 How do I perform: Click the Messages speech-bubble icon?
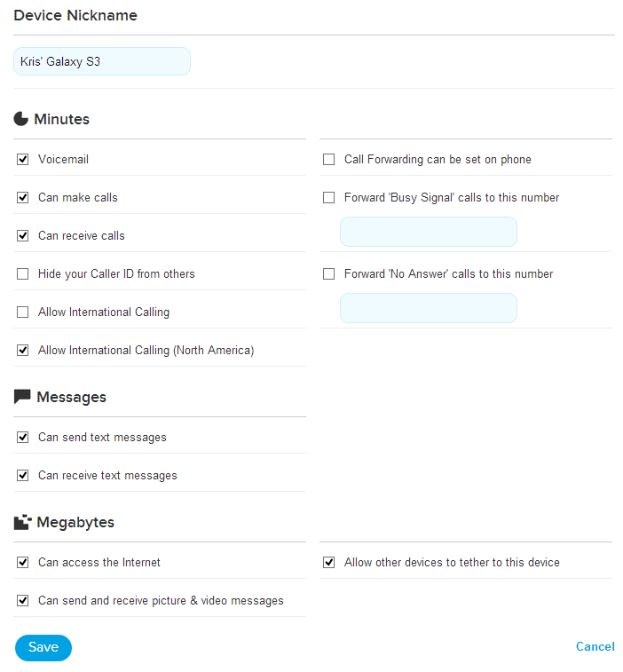pyautogui.click(x=22, y=397)
